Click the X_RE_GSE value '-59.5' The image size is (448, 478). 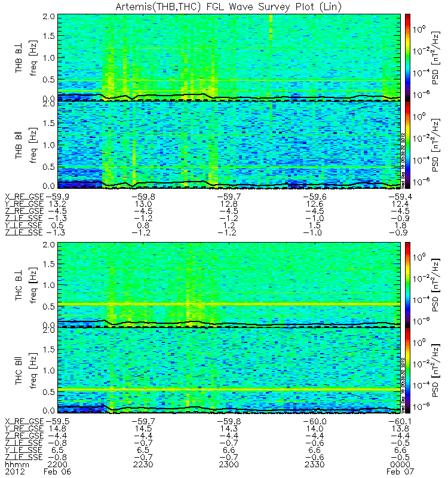pyautogui.click(x=57, y=421)
